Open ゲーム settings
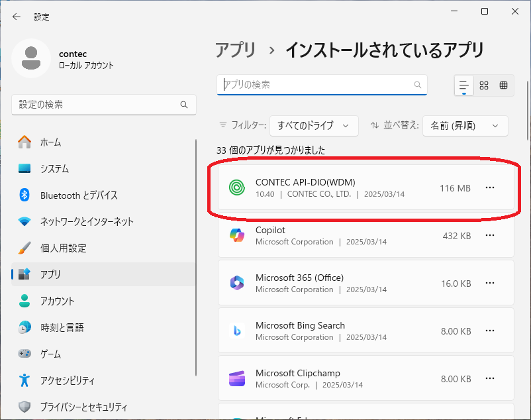This screenshot has height=420, width=531. (x=103, y=354)
